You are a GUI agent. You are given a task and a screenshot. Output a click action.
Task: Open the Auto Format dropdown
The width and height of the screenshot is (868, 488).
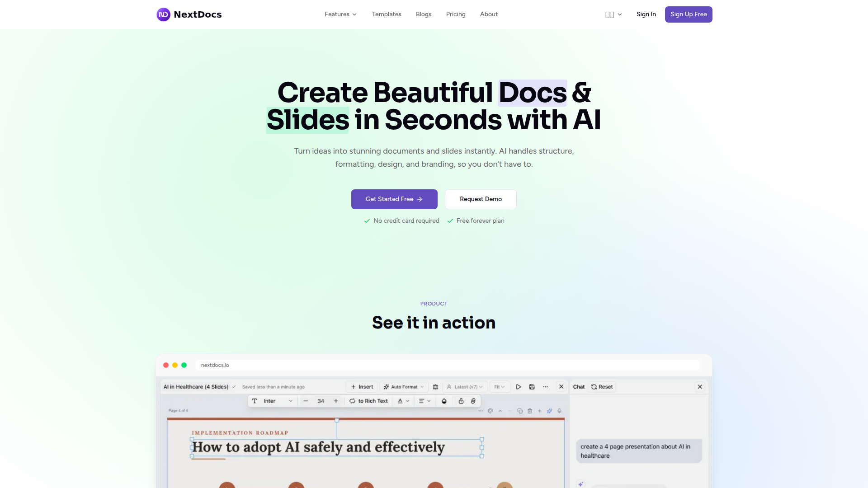[x=404, y=387]
